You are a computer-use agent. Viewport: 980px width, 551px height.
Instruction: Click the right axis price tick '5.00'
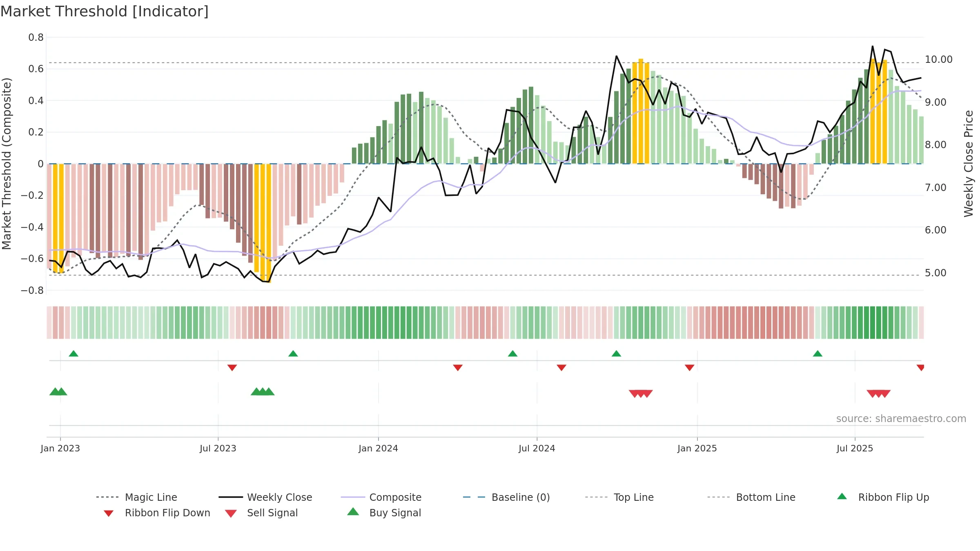936,273
